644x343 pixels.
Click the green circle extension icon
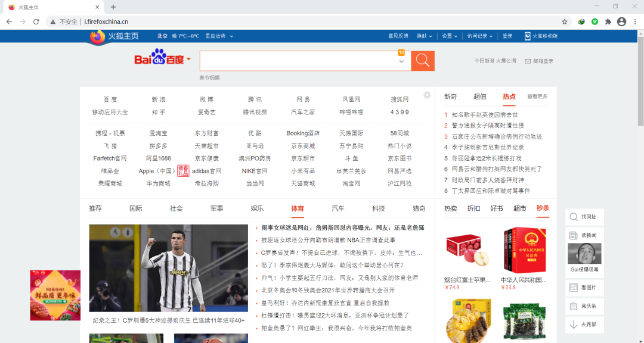[595, 22]
